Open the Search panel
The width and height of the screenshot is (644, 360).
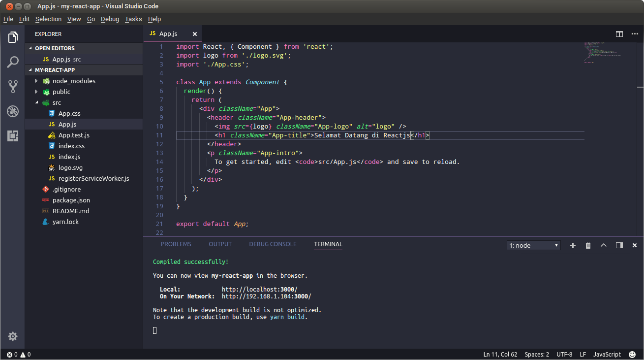(x=12, y=62)
